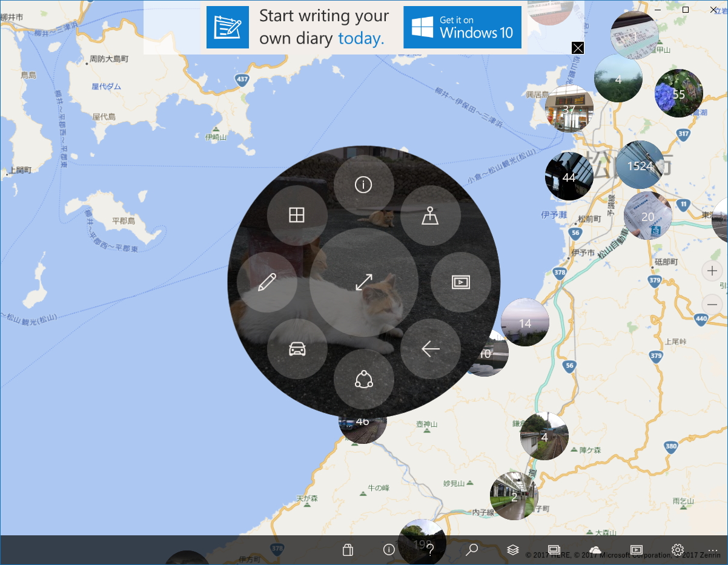Viewport: 728px width, 565px height.
Task: Start slideshow from radial menu
Action: pyautogui.click(x=461, y=282)
